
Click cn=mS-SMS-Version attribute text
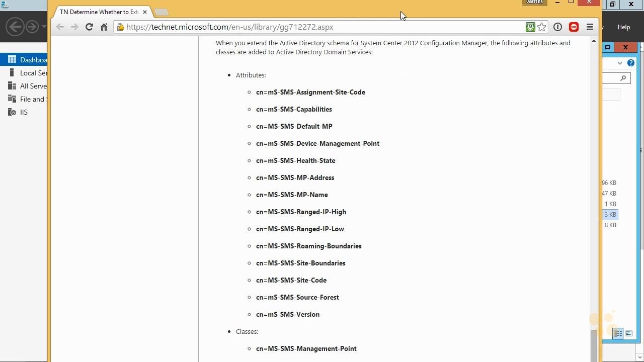pyautogui.click(x=288, y=314)
